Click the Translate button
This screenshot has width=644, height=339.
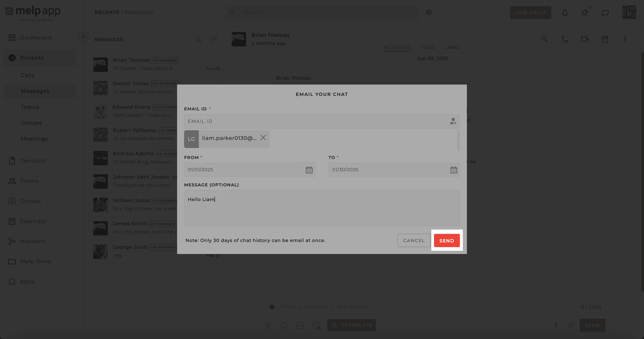click(x=352, y=325)
